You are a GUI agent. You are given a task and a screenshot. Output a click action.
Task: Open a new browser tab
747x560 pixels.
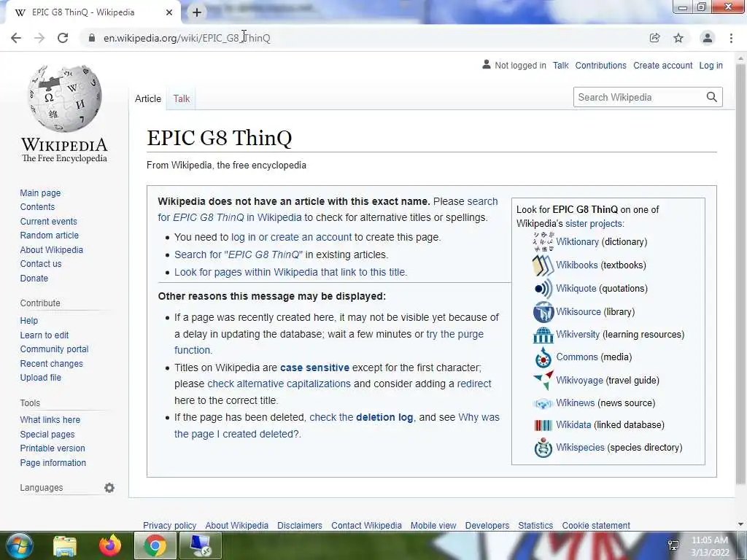197,12
